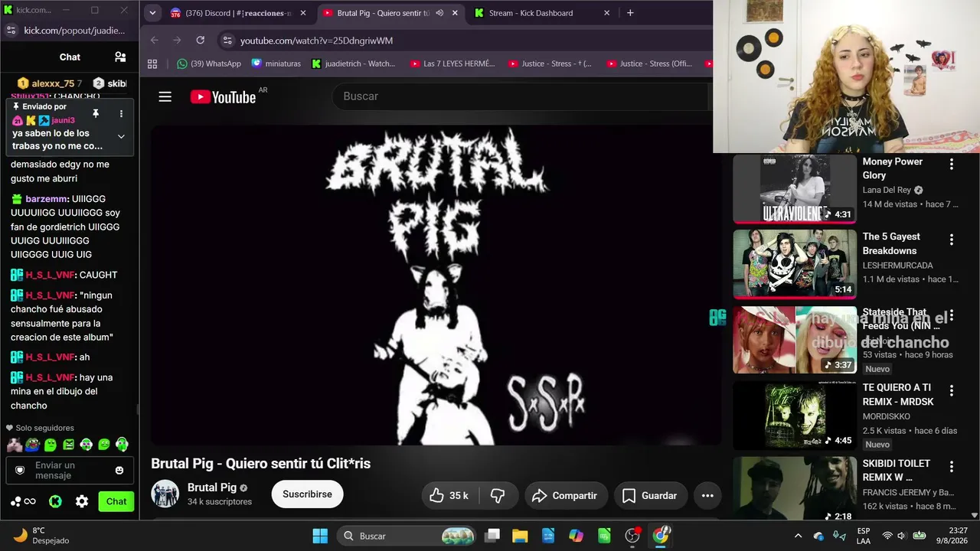Open Las 7 LEYES HERMÉ... bookmark
This screenshot has height=551, width=980.
point(452,64)
